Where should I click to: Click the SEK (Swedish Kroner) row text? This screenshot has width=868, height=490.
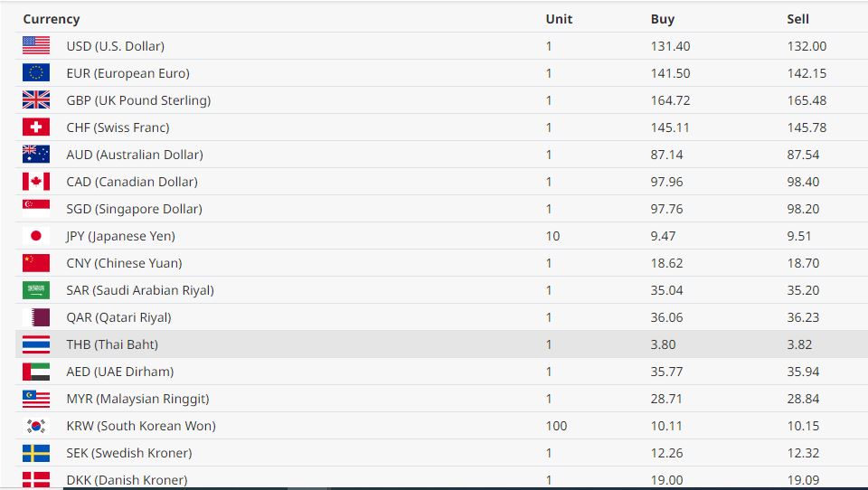tap(128, 453)
